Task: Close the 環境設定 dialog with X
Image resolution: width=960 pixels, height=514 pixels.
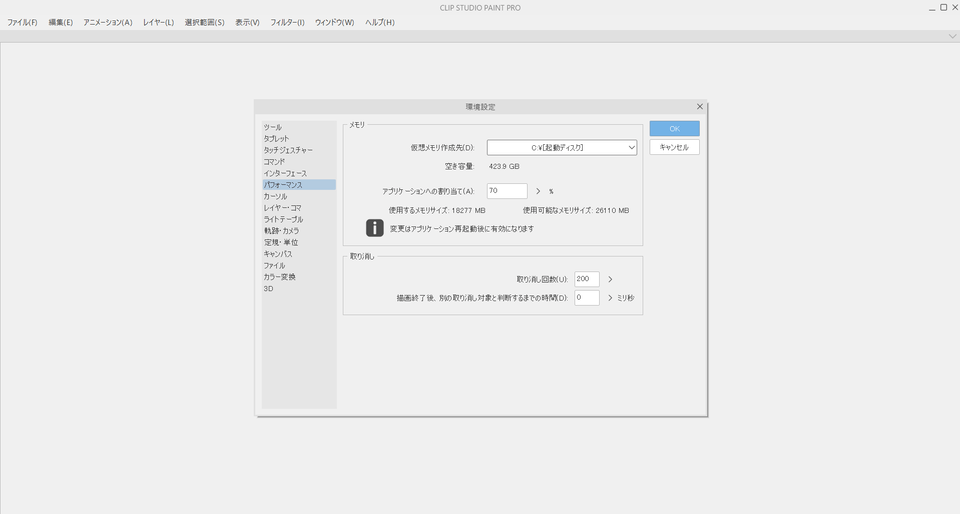Action: pyautogui.click(x=699, y=106)
